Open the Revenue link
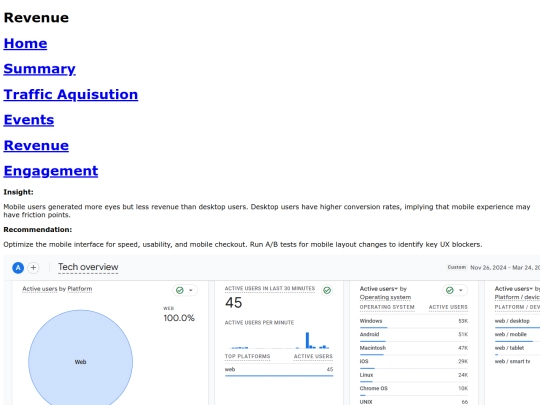Screen dimensions: 540x405 pos(36,145)
